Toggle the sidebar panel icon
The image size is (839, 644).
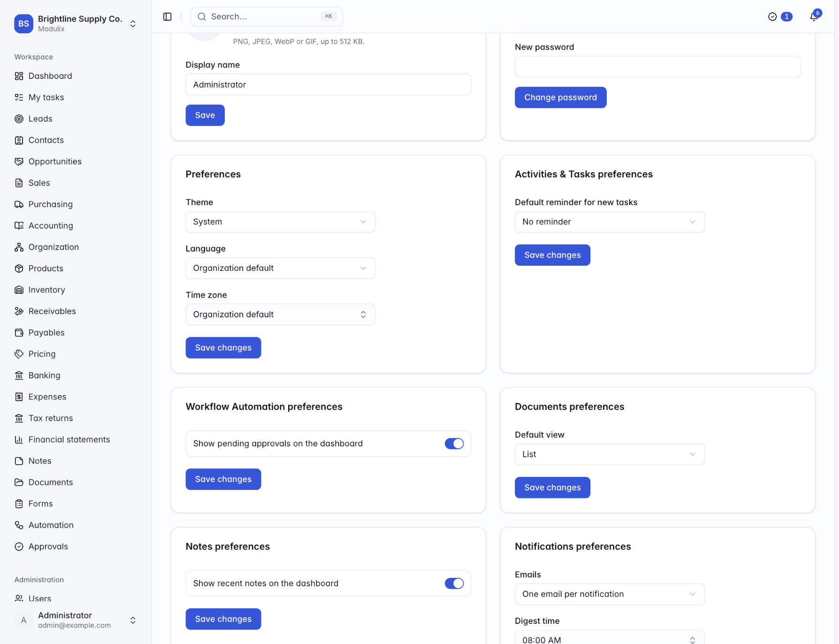click(168, 16)
